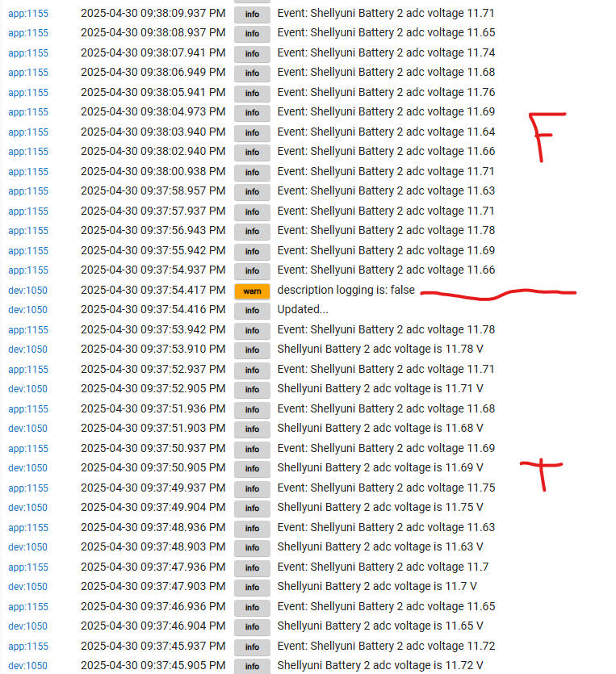Open dev:1050 link beside description logging warning
The width and height of the screenshot is (616, 674).
pos(28,291)
